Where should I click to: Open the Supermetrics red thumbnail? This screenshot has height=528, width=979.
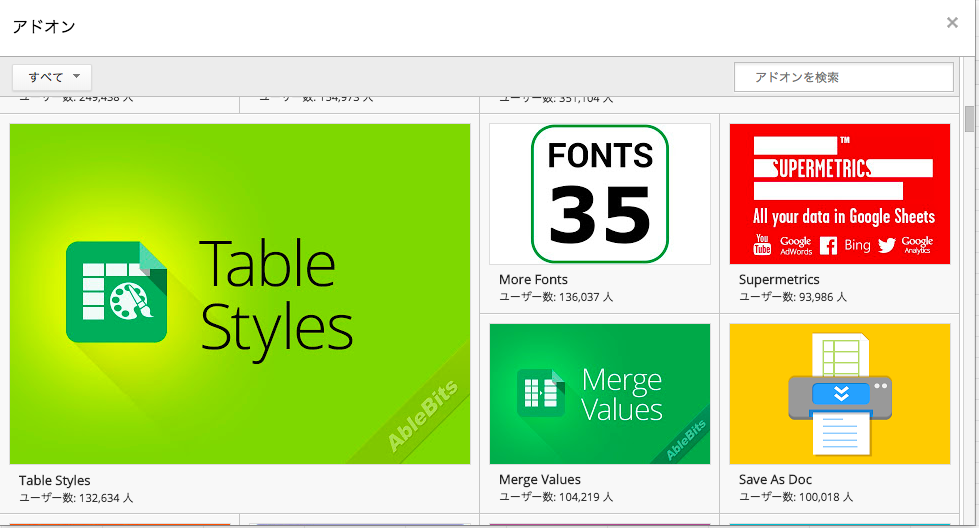840,194
